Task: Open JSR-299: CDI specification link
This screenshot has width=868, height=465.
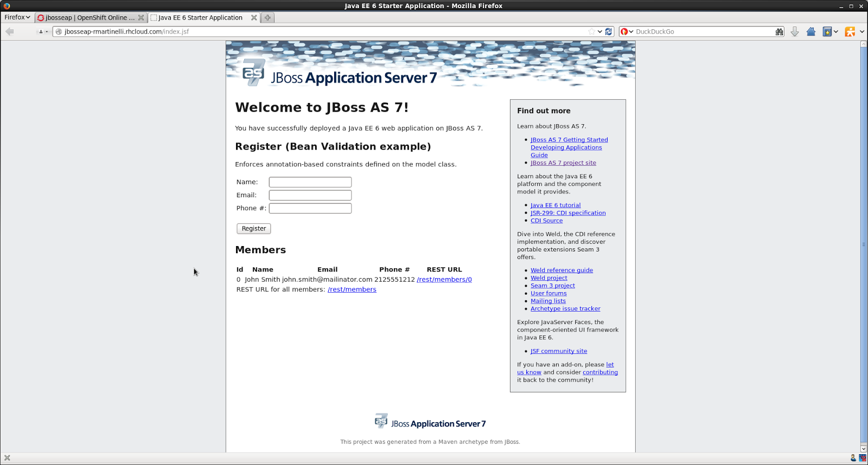Action: [x=568, y=213]
